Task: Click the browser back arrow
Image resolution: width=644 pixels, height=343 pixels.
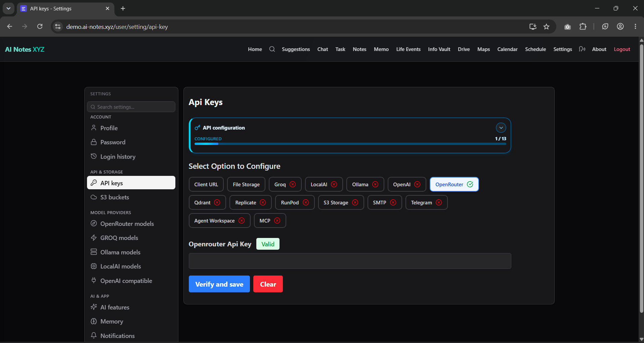Action: pos(10,27)
